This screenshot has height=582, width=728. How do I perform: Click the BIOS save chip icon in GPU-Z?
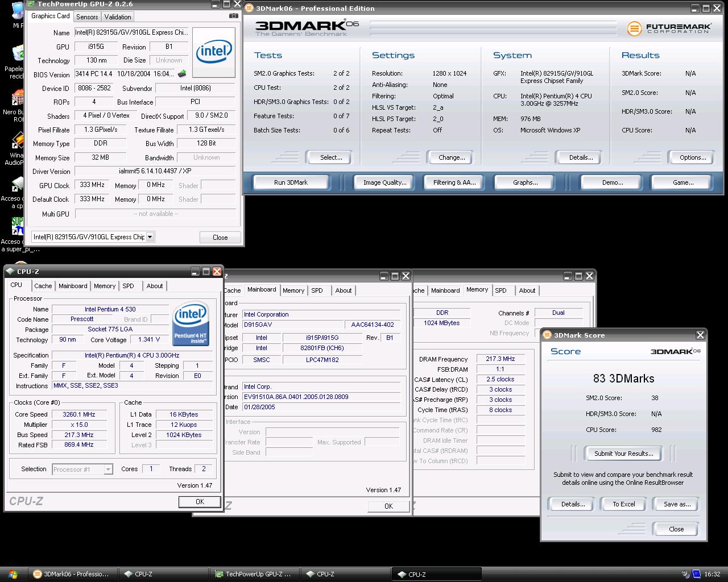[182, 74]
